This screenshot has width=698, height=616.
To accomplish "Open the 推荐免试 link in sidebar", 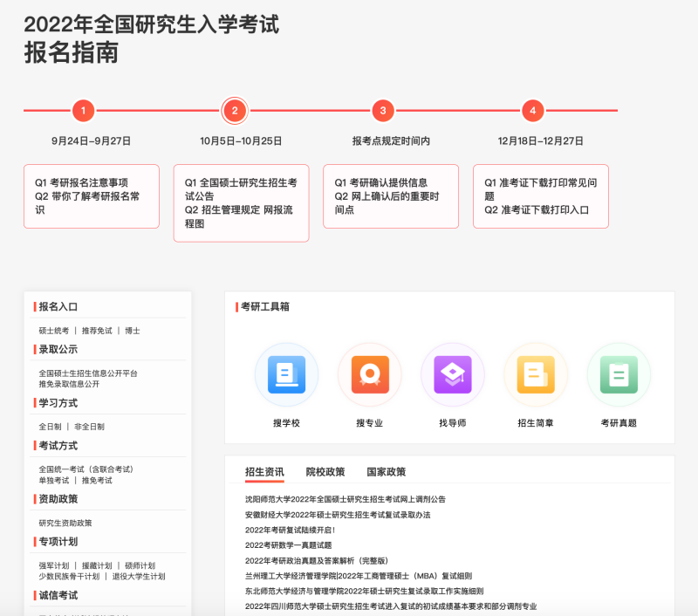I will 97,331.
